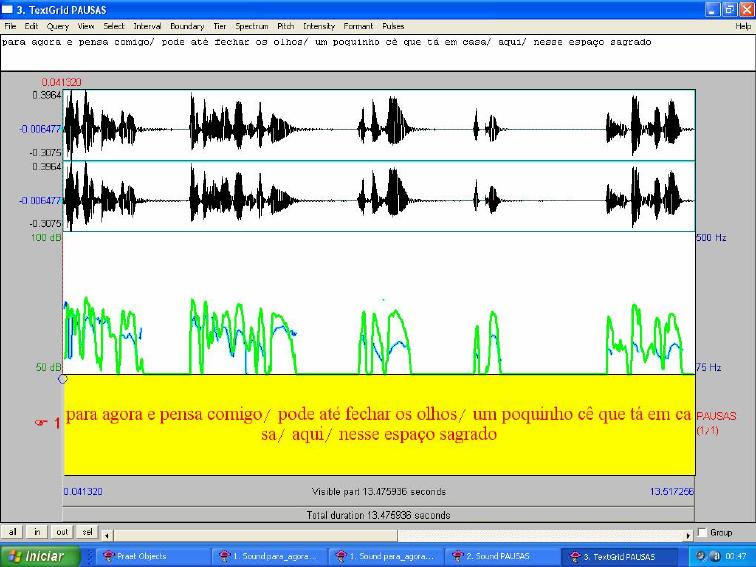Screen dimensions: 756x567
Task: Click the Visible part 13.475936 seconds bar
Action: pyautogui.click(x=378, y=492)
